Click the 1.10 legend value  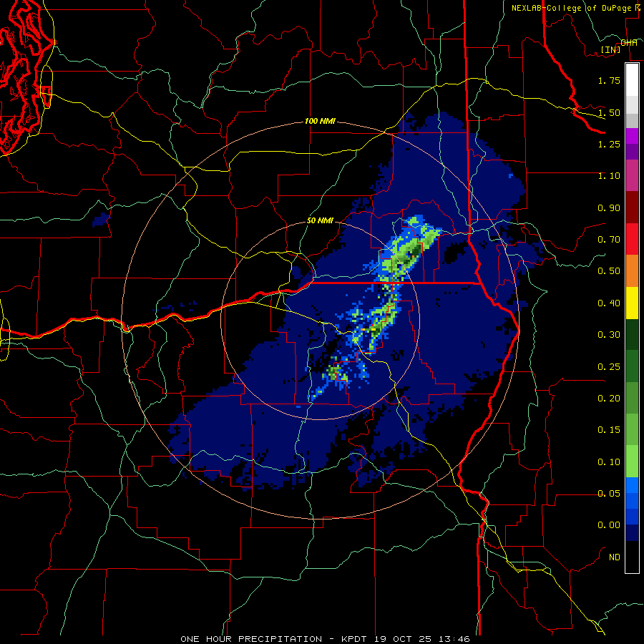click(609, 176)
